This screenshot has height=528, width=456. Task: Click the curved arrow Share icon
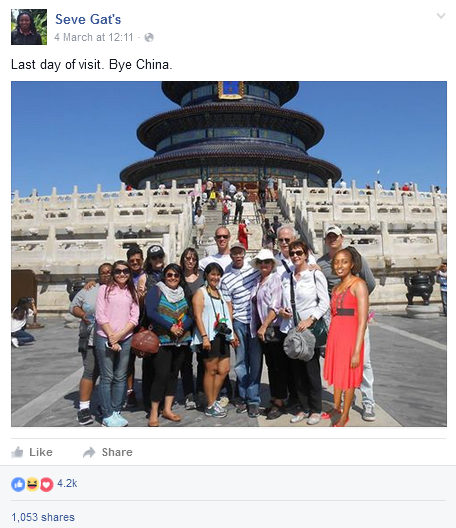(x=89, y=452)
